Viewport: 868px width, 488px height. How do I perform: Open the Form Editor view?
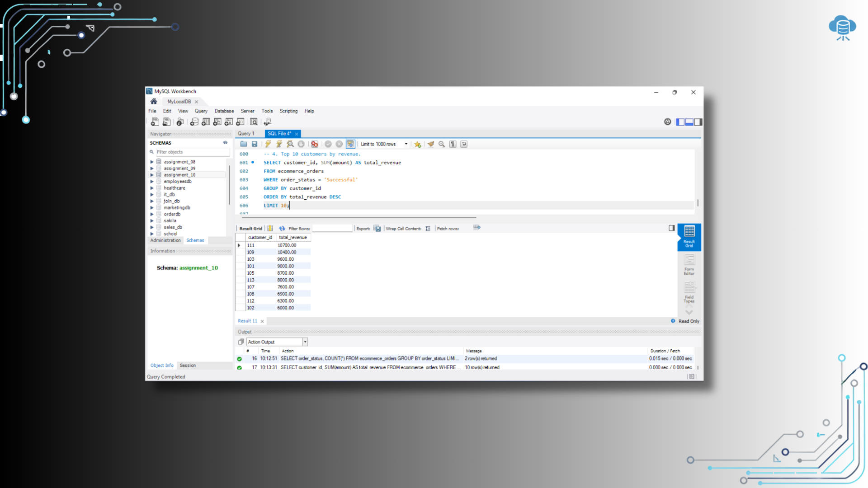[x=689, y=265]
